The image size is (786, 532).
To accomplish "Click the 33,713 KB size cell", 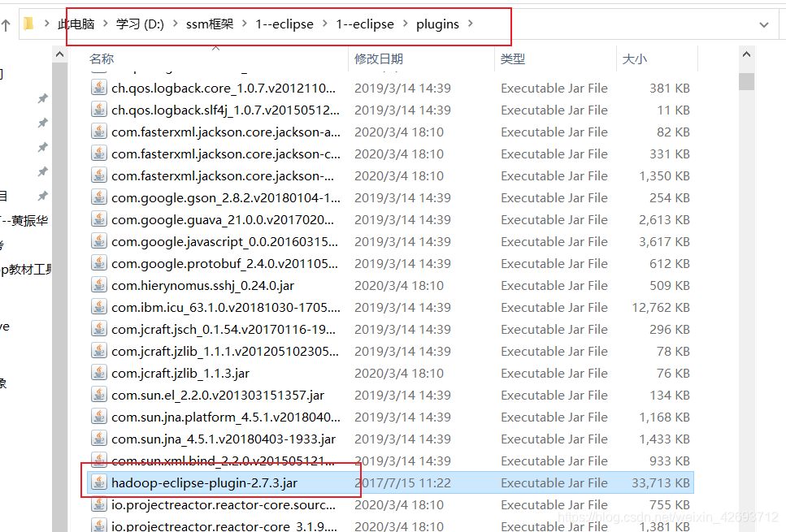I will click(x=661, y=483).
